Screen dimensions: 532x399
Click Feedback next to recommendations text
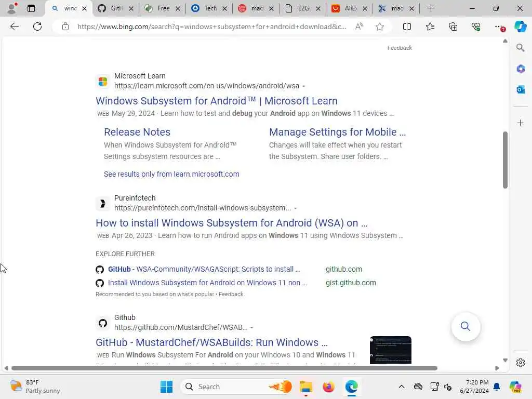tap(231, 294)
